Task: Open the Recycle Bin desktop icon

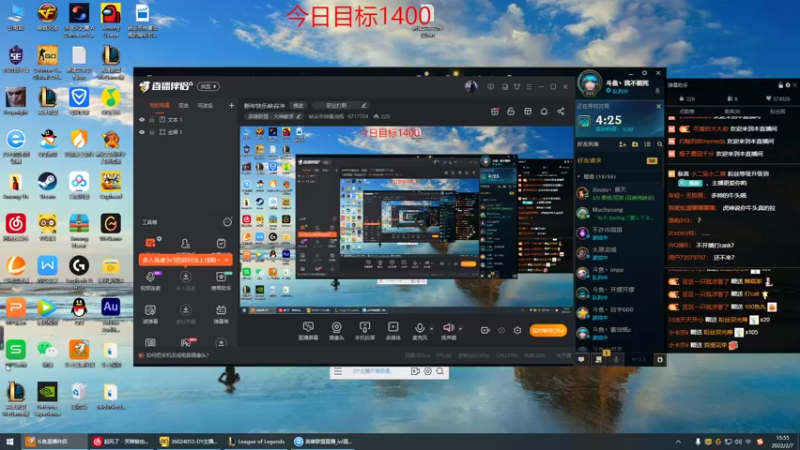Action: pyautogui.click(x=79, y=392)
